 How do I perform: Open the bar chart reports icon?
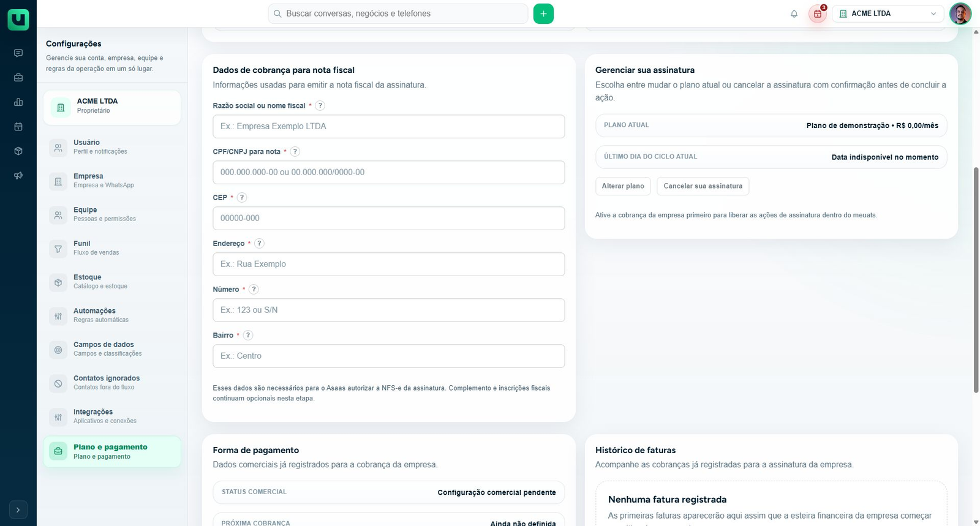pos(18,102)
